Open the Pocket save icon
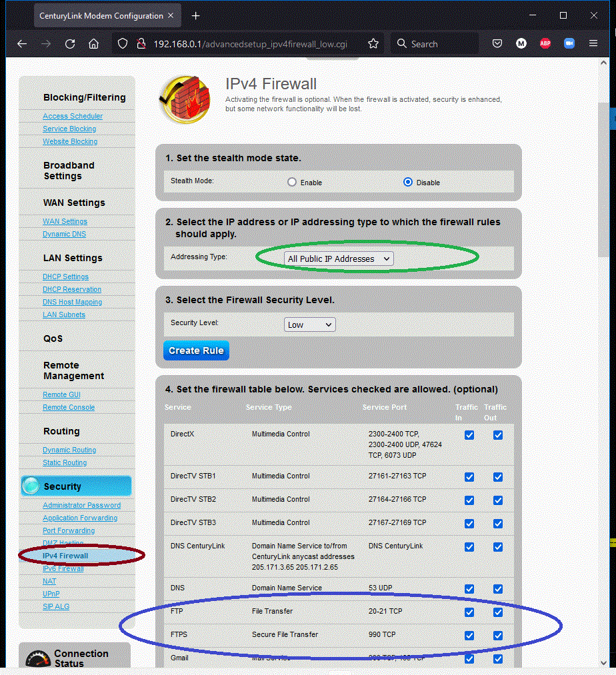Screen dimensions: 616x675 pyautogui.click(x=497, y=44)
